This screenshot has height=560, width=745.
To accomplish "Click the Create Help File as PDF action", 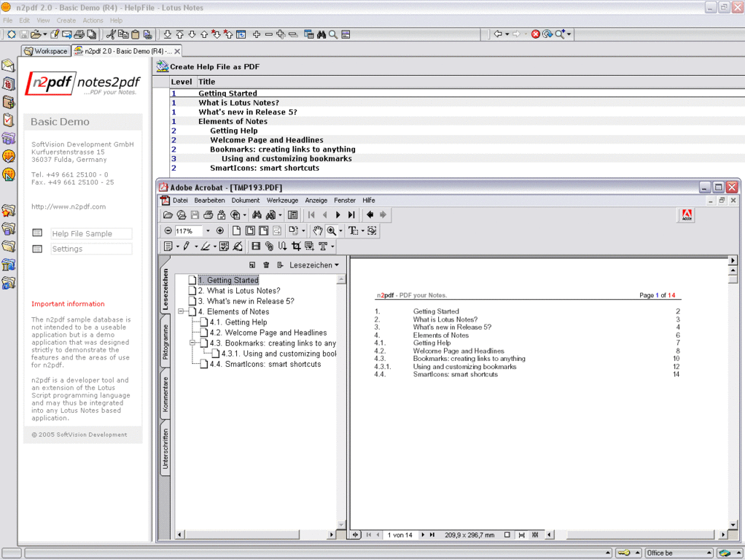I will [215, 67].
